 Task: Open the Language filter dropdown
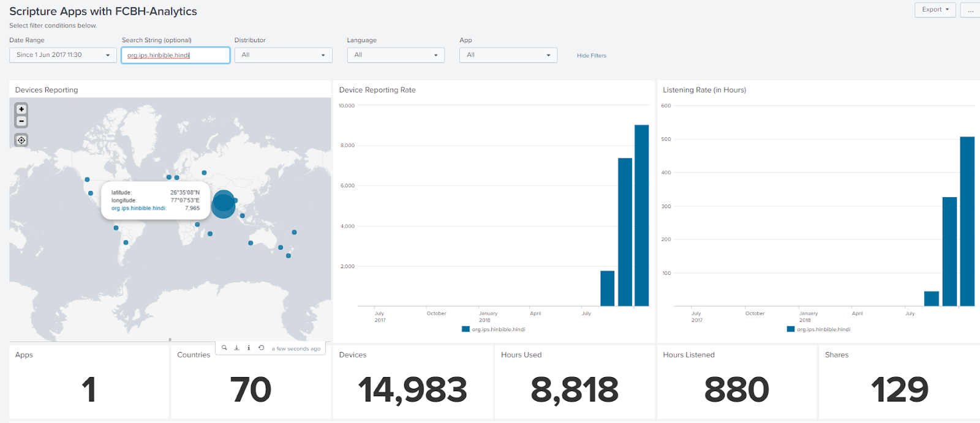pyautogui.click(x=396, y=55)
